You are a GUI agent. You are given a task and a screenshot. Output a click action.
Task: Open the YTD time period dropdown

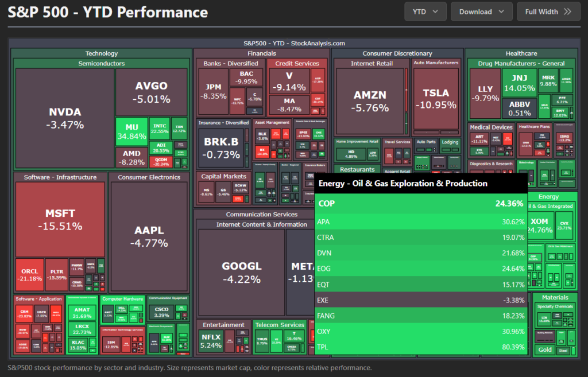click(425, 11)
